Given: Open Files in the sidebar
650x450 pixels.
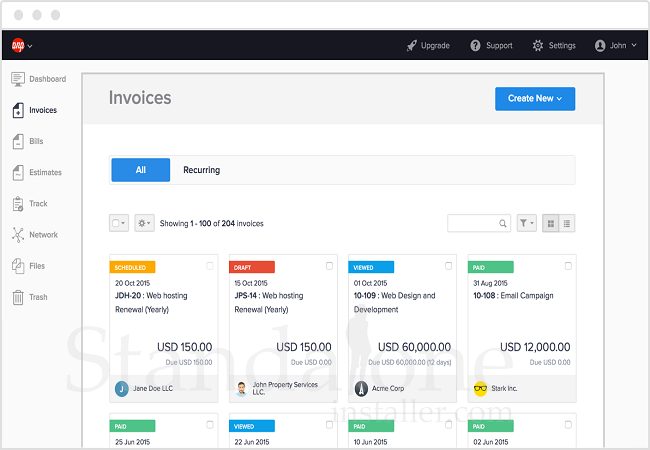Looking at the screenshot, I should [37, 266].
